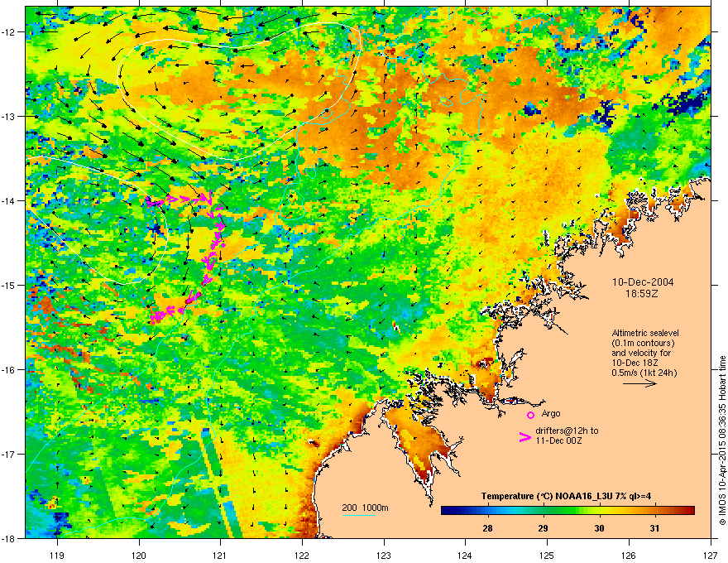Click the '11-Dec 00Z' legend text
Screen dimensions: 728x563
(x=558, y=440)
